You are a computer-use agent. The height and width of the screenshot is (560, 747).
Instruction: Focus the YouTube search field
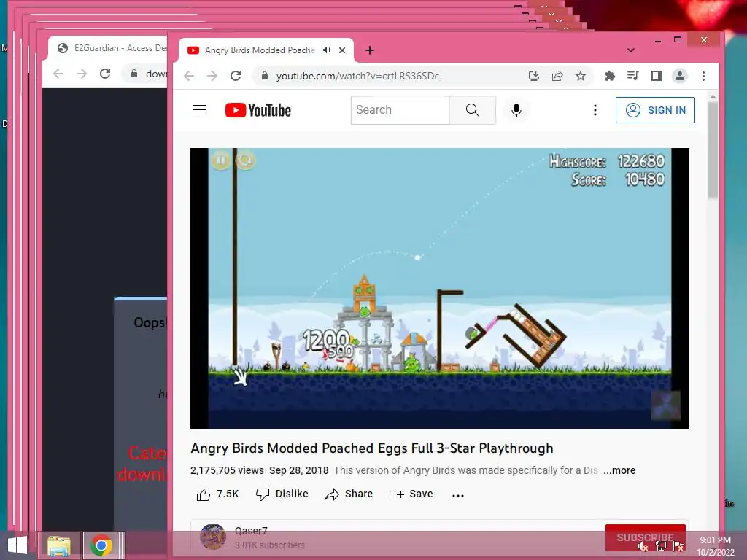[400, 110]
